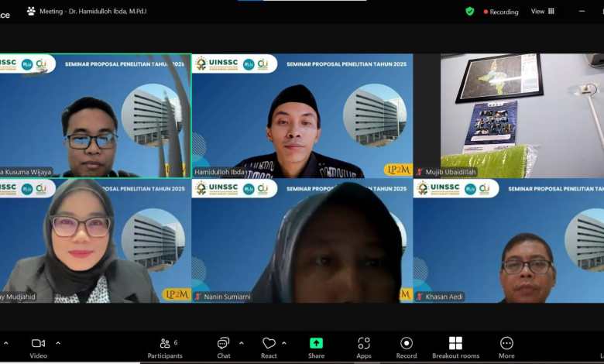Screen dimensions: 604x364
Task: Select Khasan Aedi's video tile
Action: [x=509, y=240]
